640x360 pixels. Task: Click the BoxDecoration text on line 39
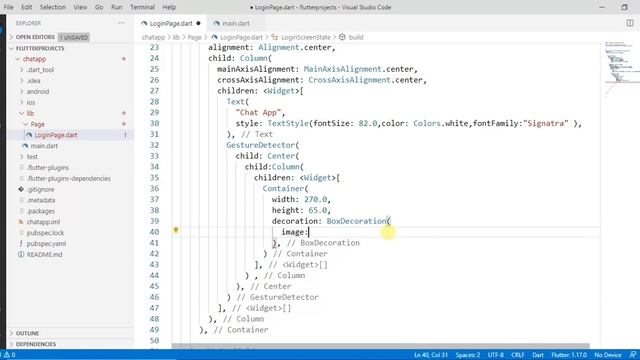[356, 221]
